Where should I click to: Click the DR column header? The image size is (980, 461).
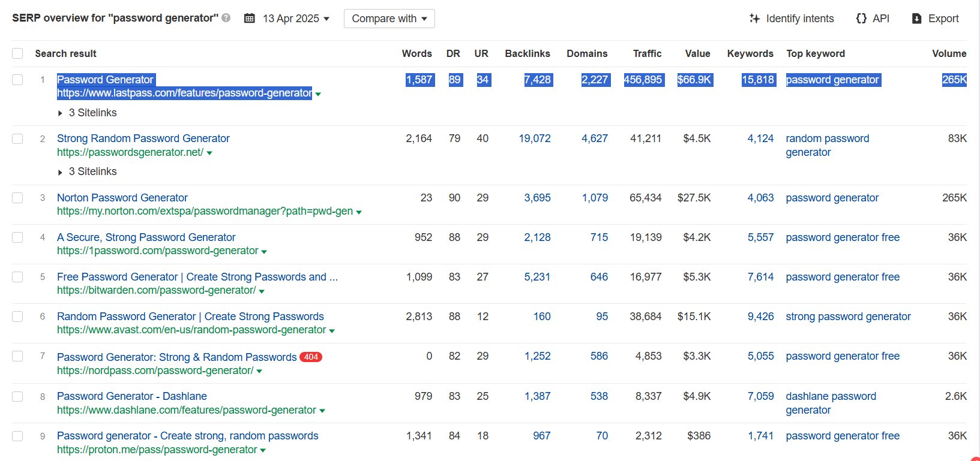pos(453,53)
